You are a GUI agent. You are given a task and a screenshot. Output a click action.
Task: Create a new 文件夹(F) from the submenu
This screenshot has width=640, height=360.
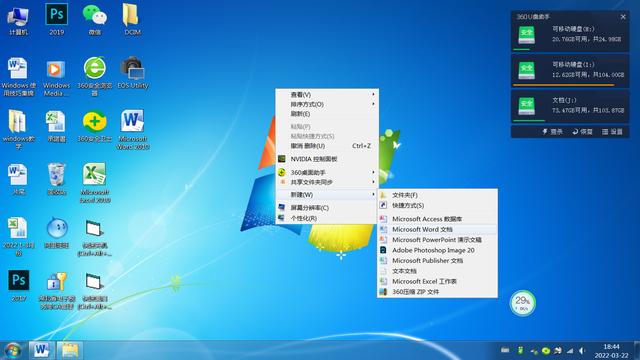pos(437,195)
